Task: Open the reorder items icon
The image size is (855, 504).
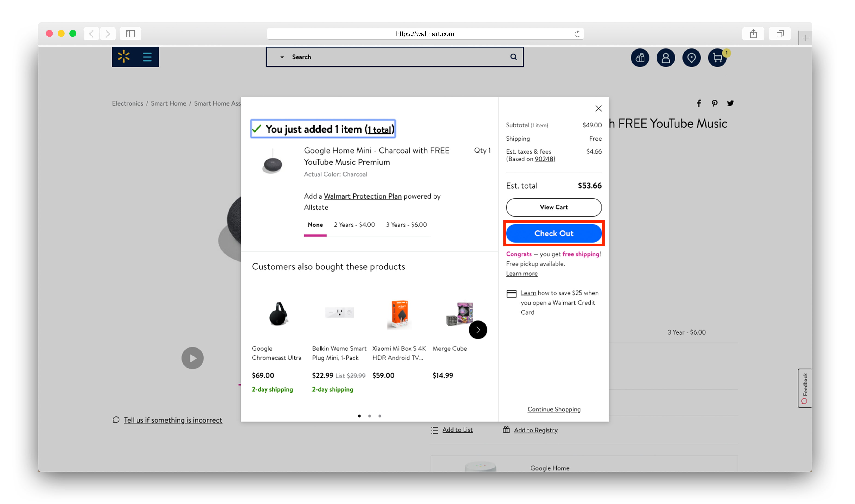Action: coord(640,58)
